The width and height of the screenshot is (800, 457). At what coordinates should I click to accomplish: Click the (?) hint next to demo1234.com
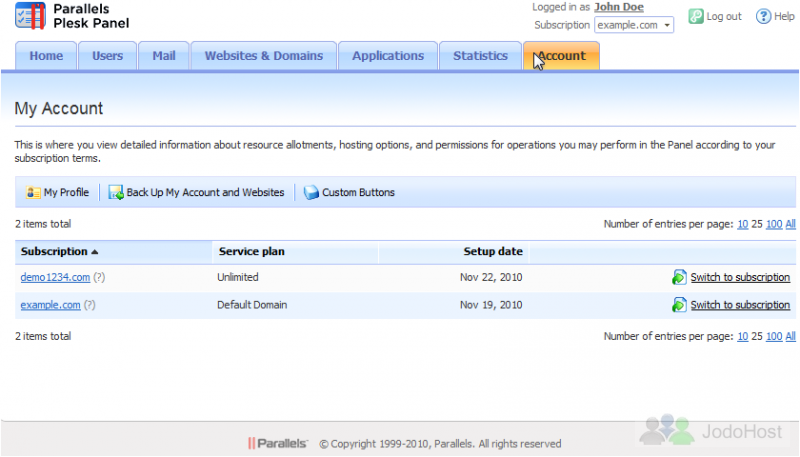pyautogui.click(x=99, y=277)
